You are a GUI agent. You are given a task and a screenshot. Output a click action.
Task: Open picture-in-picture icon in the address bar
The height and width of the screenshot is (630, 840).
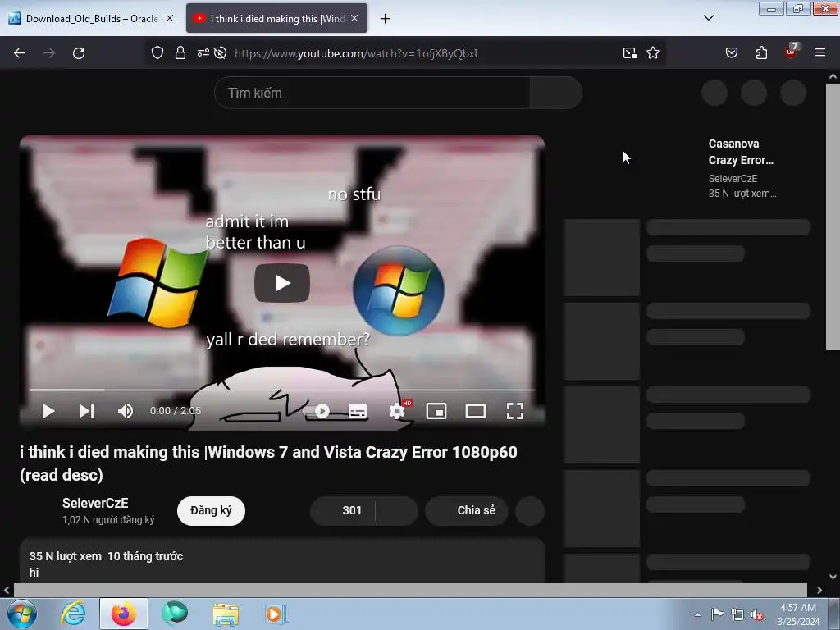[x=629, y=53]
